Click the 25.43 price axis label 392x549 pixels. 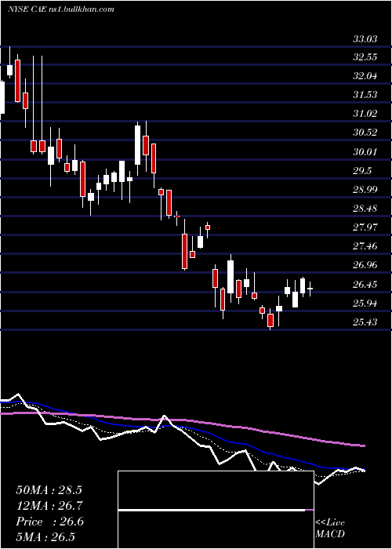coord(365,322)
